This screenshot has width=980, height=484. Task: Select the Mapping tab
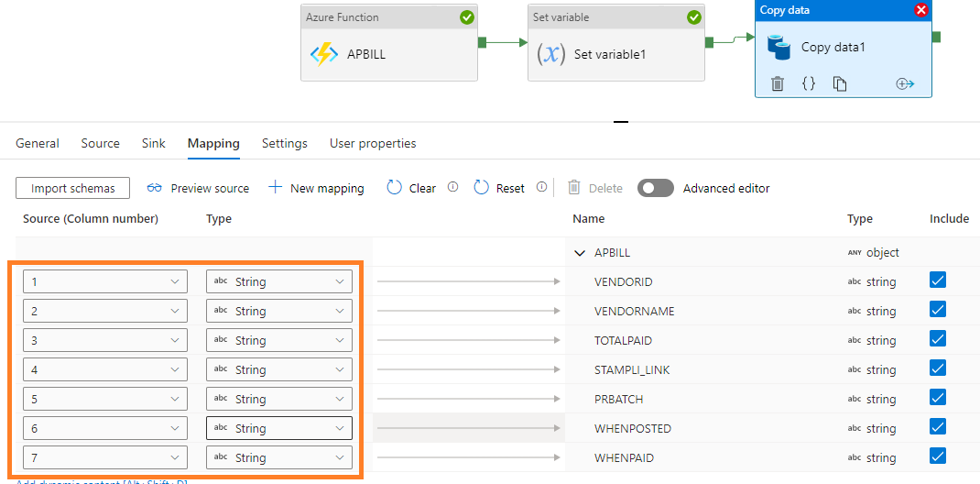(213, 143)
